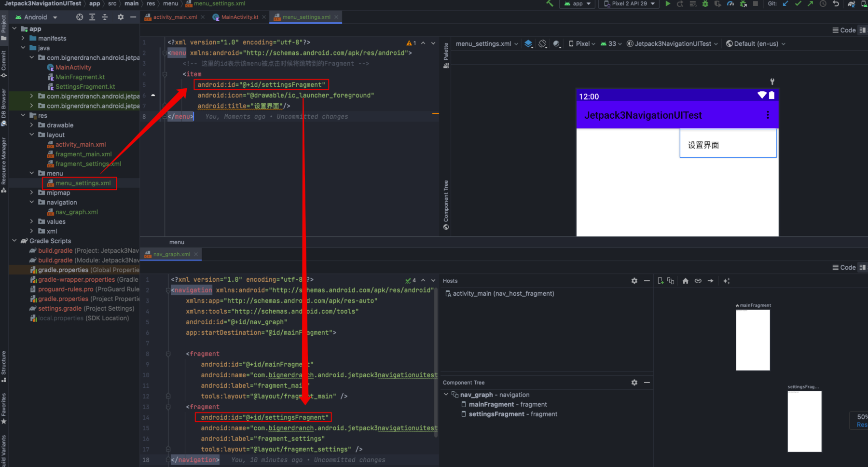868x467 pixels.
Task: Switch to activity_main.xml editor tab
Action: tap(175, 17)
